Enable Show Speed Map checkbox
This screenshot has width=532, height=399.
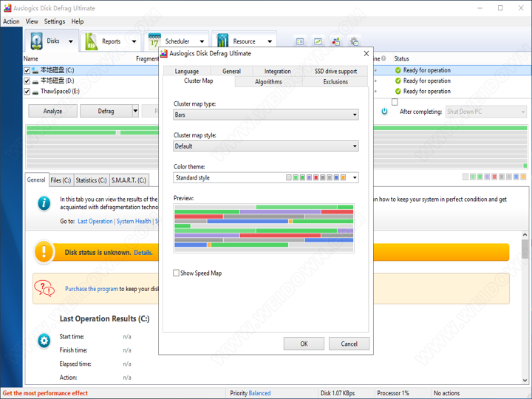176,273
